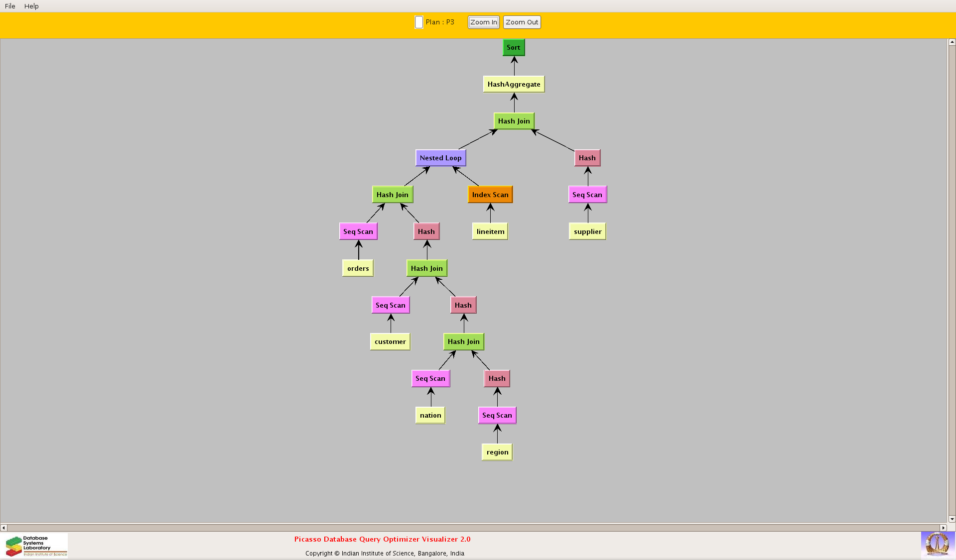Select the purple Nested Loop node
This screenshot has height=560, width=956.
pos(440,158)
